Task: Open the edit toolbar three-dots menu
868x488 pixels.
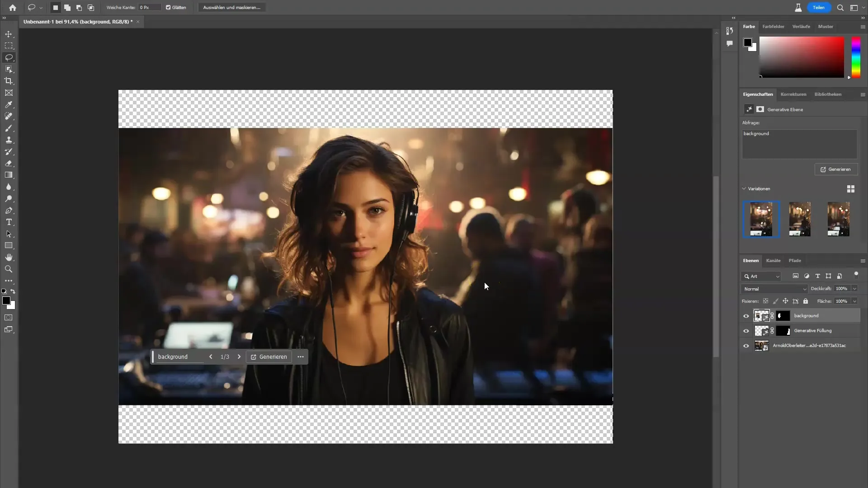Action: pos(9,281)
